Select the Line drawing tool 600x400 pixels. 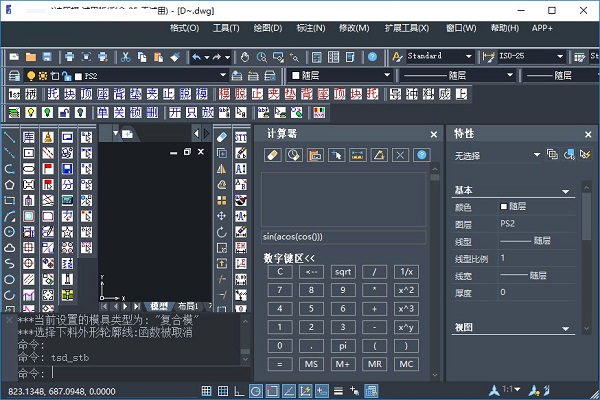[9, 137]
